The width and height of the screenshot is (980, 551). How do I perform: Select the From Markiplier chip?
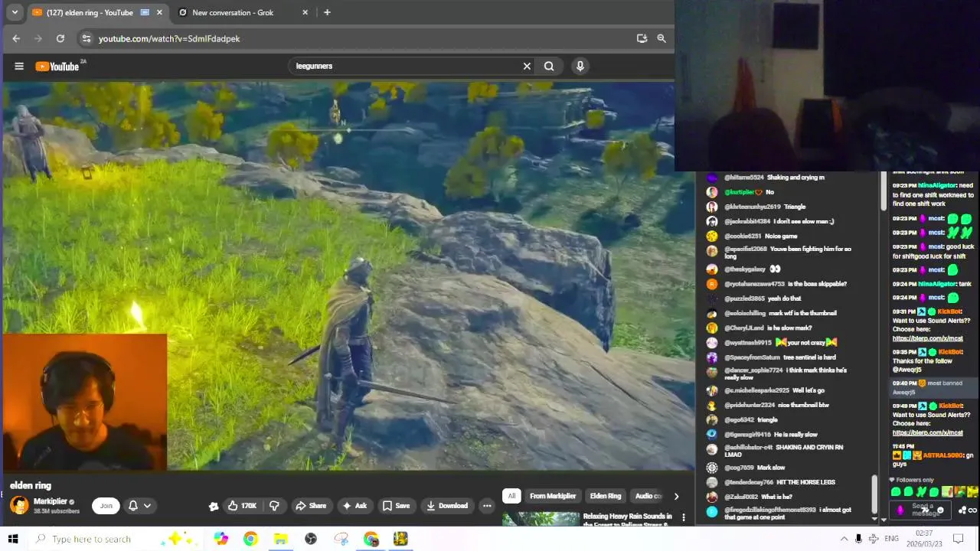(x=553, y=496)
